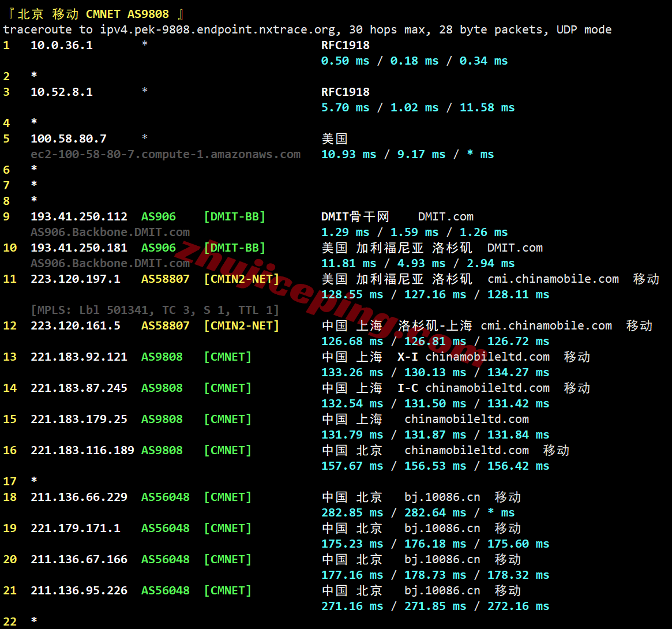Click IP 221.183.92.121 on hop 13

(79, 357)
